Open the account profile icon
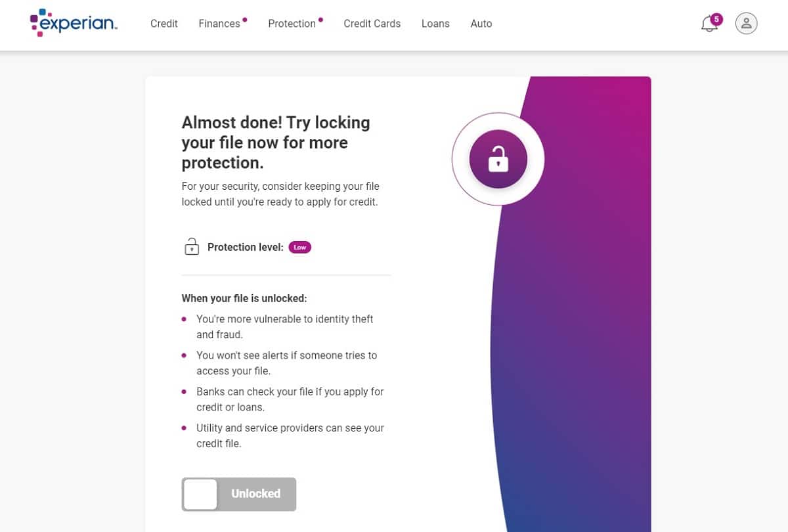The height and width of the screenshot is (532, 788). tap(746, 23)
